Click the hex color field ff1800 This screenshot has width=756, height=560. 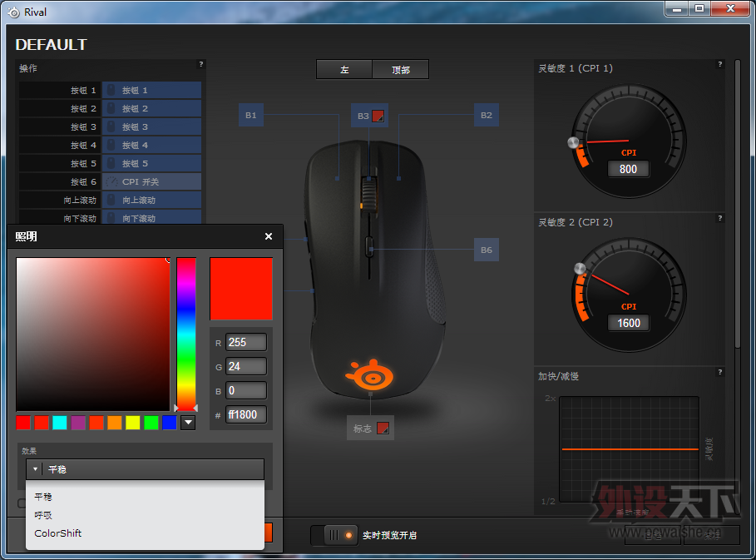point(246,415)
